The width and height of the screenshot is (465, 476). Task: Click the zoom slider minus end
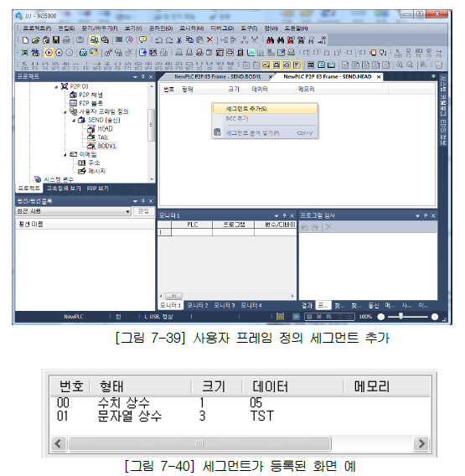380,317
